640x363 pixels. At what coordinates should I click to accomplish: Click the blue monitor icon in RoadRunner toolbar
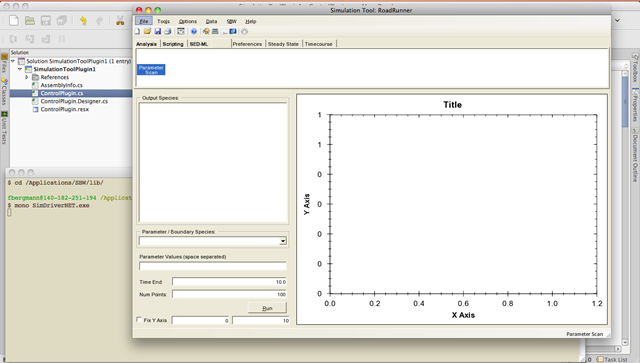tap(233, 31)
